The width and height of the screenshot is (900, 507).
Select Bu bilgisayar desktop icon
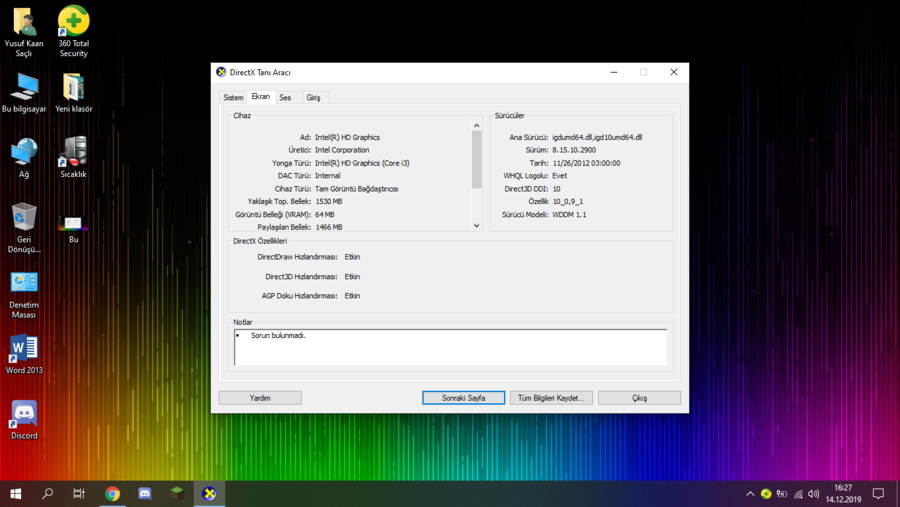click(24, 93)
